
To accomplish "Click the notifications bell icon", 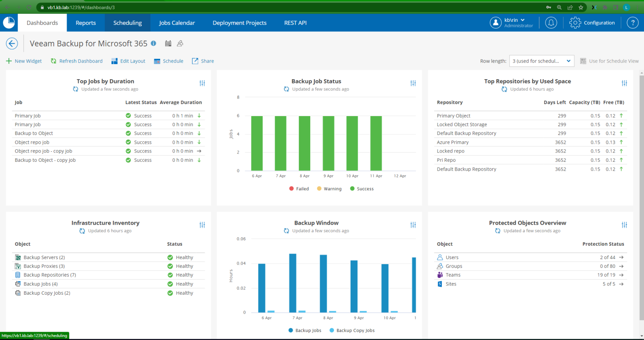I will tap(551, 23).
